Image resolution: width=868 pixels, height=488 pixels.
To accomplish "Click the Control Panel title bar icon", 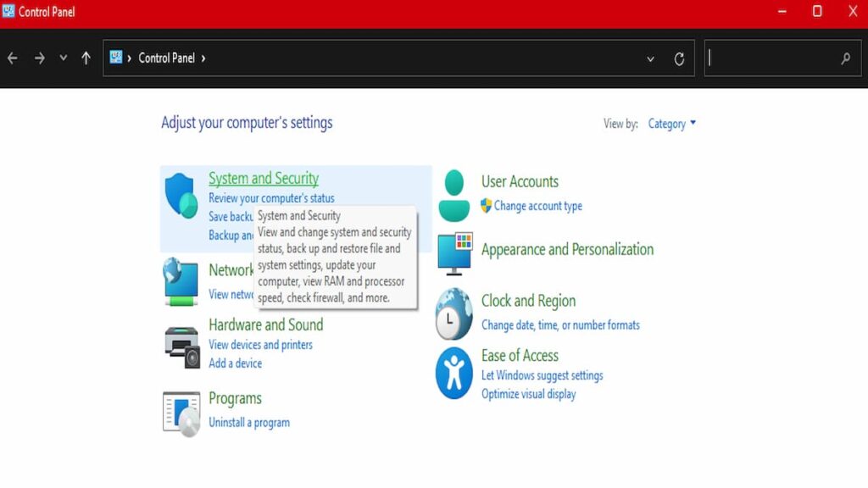I will pyautogui.click(x=8, y=10).
